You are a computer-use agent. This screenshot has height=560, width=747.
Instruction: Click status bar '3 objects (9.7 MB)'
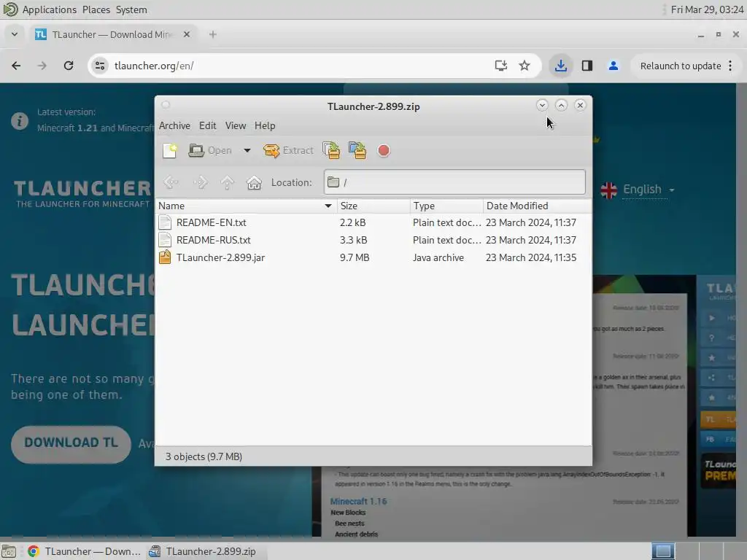(x=204, y=456)
